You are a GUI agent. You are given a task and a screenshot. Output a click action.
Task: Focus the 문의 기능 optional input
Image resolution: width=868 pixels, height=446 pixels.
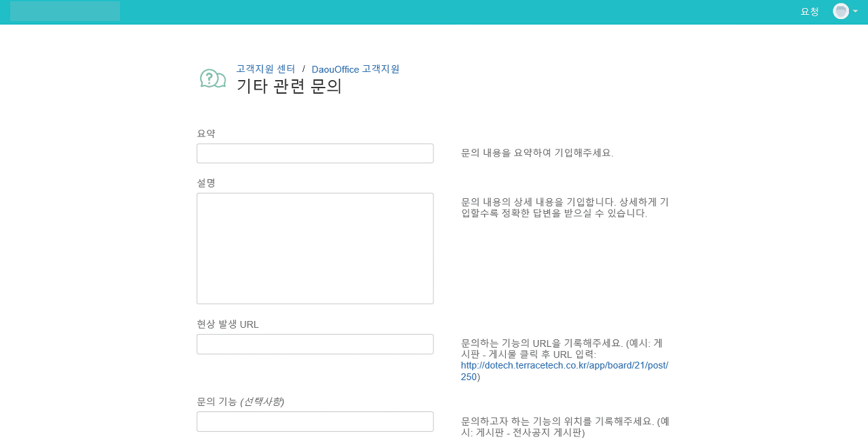click(315, 422)
